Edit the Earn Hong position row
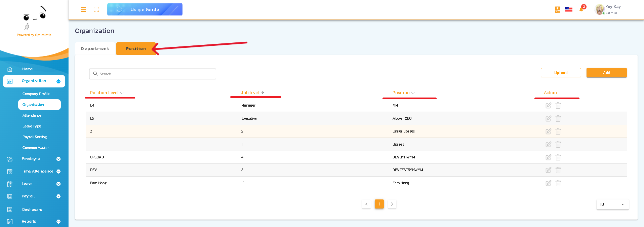644x227 pixels. coord(548,183)
